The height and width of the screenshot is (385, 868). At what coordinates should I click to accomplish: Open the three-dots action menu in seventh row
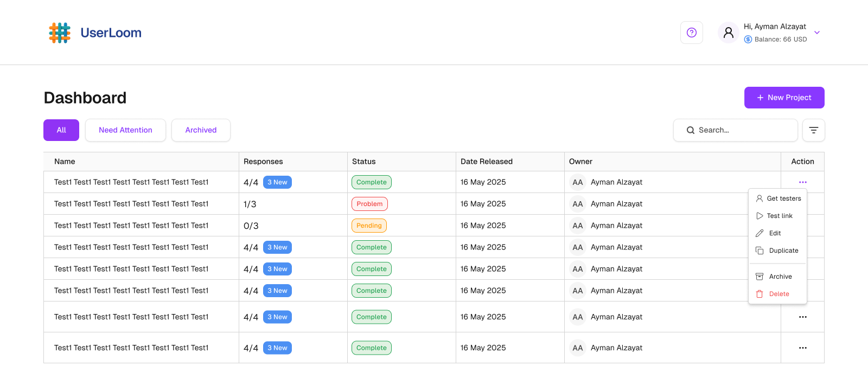click(803, 317)
